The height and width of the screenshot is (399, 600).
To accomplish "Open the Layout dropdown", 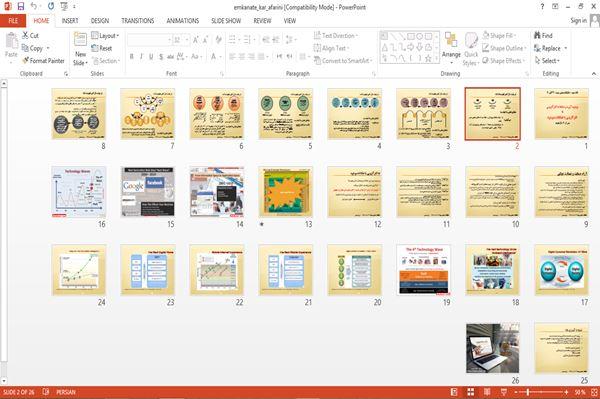I will coord(105,36).
